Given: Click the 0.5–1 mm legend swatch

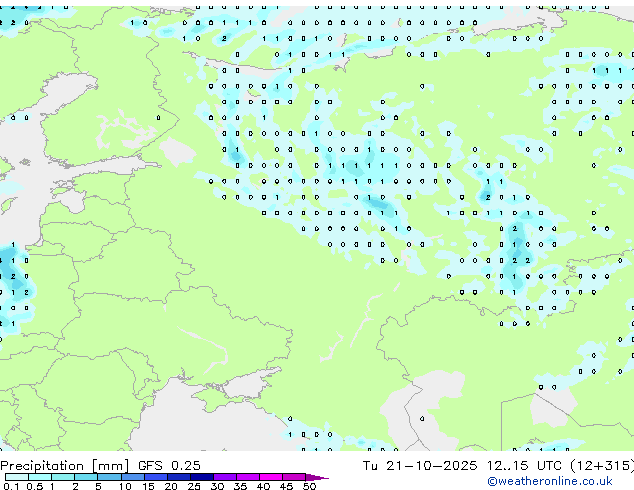Looking at the screenshot, I should tap(40, 477).
